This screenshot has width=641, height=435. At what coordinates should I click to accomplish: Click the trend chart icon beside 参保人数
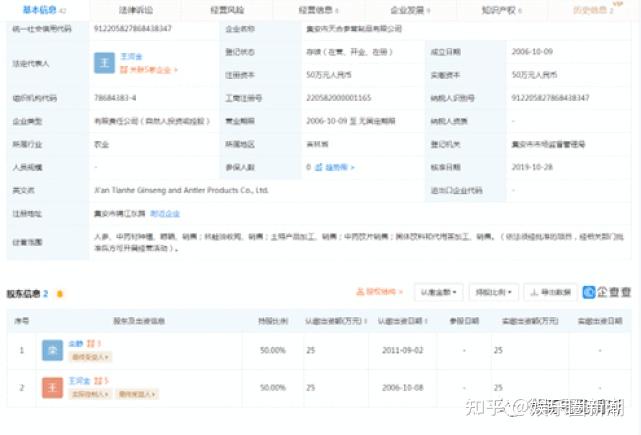319,167
